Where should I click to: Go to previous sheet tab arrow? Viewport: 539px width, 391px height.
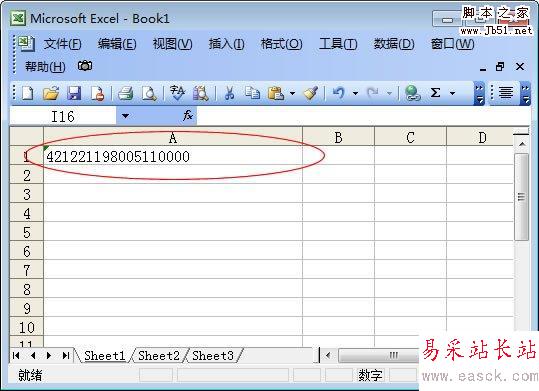[x=33, y=356]
